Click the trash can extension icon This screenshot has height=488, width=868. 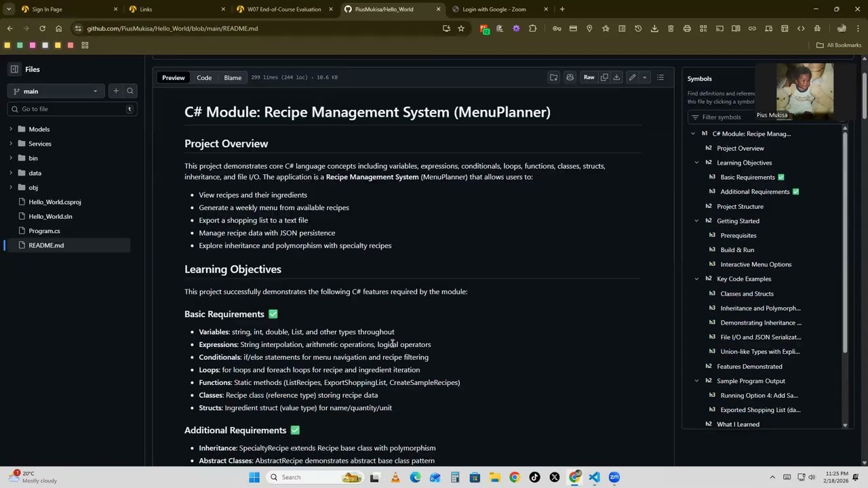[671, 28]
